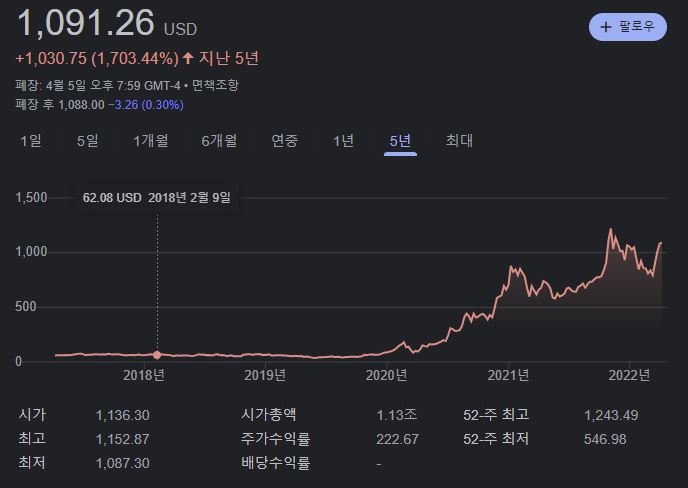
Task: Click the highlighted data point dot on chart
Action: click(157, 354)
